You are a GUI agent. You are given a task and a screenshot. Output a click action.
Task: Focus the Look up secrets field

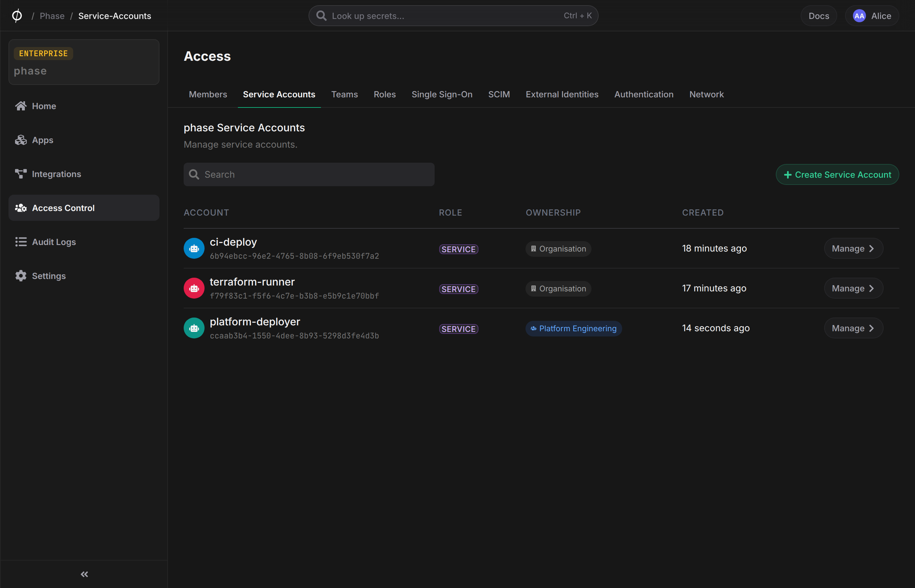(453, 16)
